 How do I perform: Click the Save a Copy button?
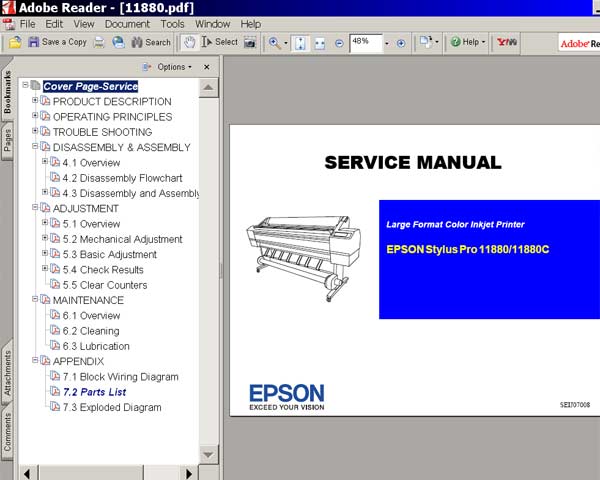[x=57, y=42]
